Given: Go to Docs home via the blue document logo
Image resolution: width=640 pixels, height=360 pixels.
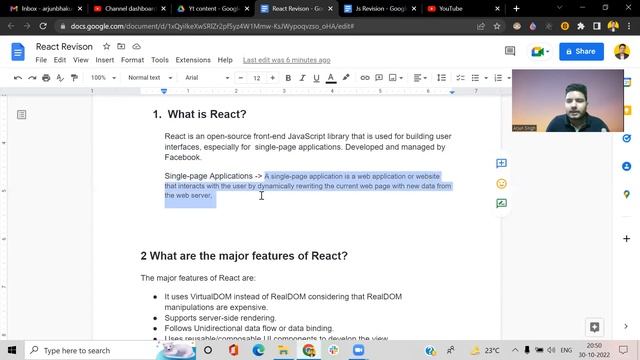Looking at the screenshot, I should coord(18,52).
